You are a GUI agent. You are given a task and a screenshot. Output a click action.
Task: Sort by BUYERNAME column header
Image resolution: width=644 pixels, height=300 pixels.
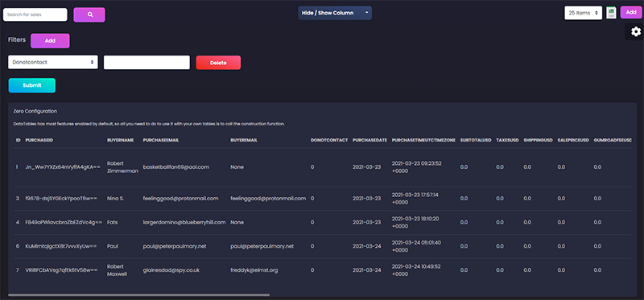(120, 140)
